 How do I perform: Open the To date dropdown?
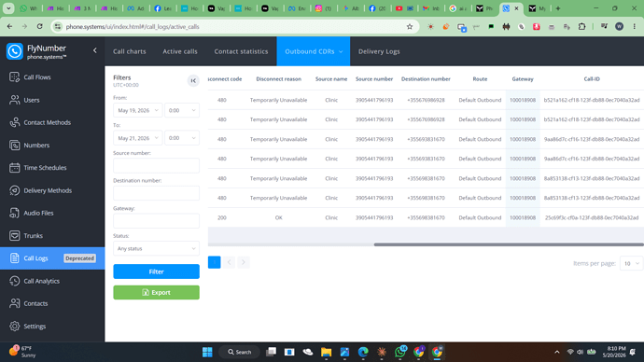(137, 138)
